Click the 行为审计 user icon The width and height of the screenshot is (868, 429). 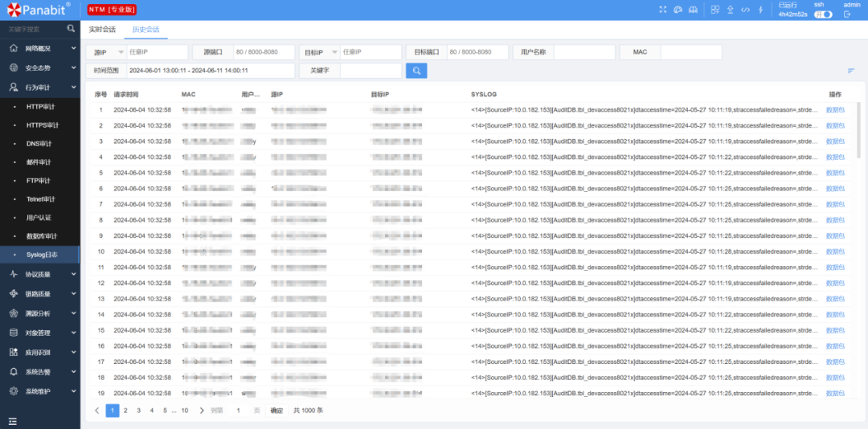click(14, 88)
